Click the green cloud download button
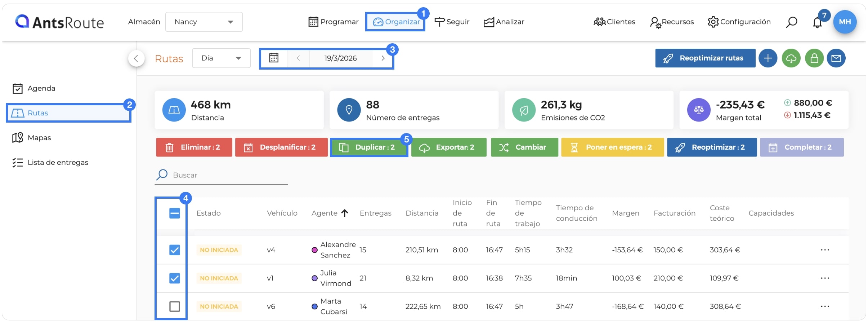Screen dimensions: 868x322 [791, 58]
